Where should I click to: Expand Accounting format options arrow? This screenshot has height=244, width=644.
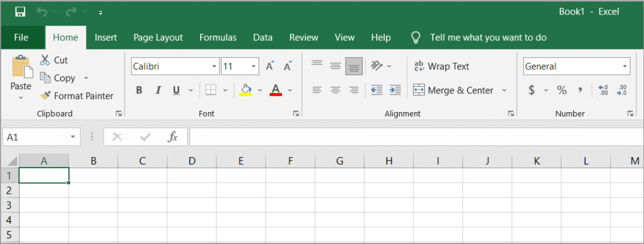point(546,90)
